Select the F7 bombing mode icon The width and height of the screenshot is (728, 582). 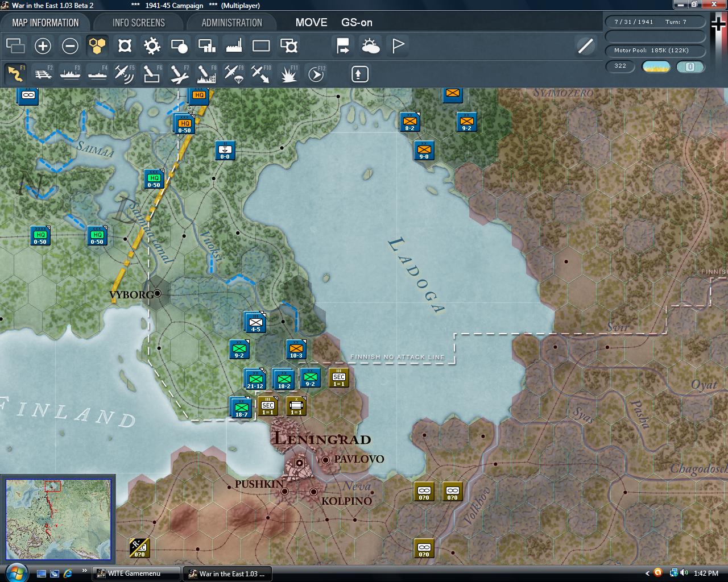point(179,74)
